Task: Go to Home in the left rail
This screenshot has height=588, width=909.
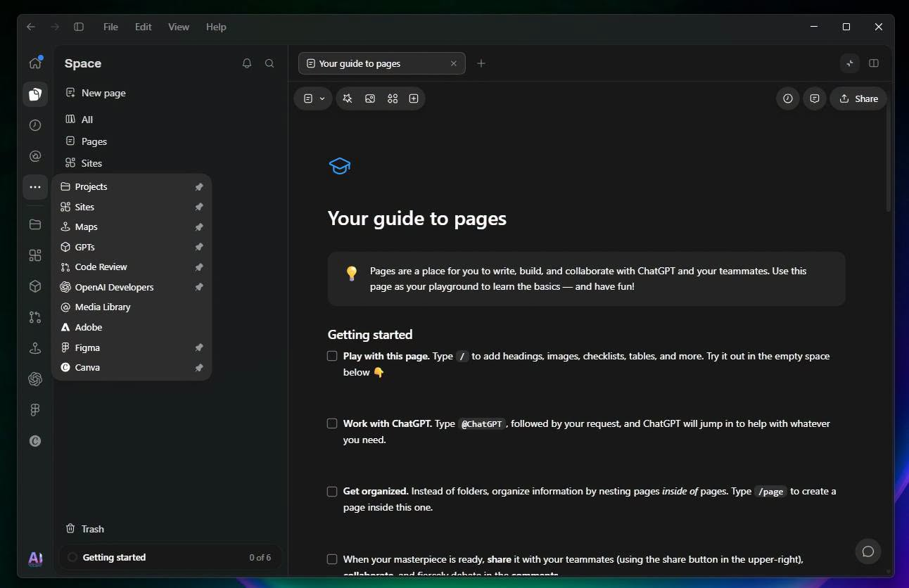Action: pyautogui.click(x=35, y=63)
